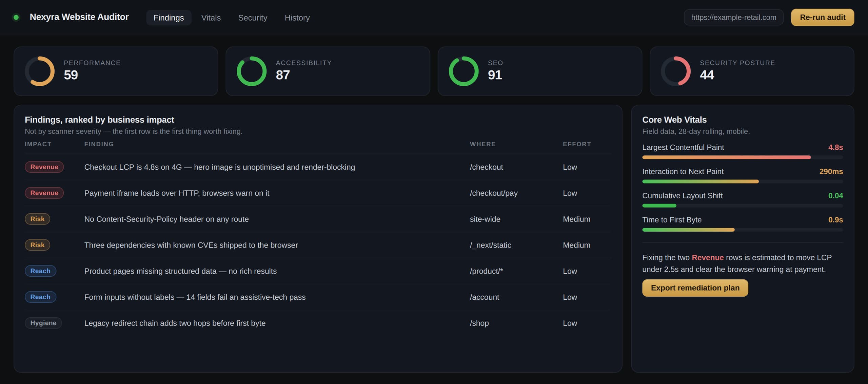This screenshot has width=868, height=384.
Task: Click the 290ms INP value
Action: point(831,171)
